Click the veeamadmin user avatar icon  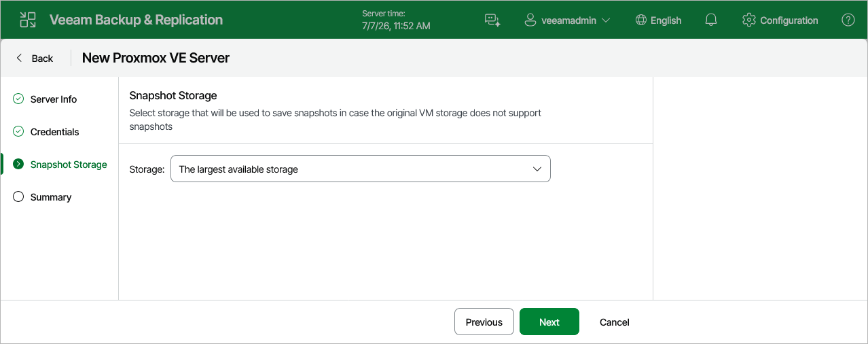(530, 20)
